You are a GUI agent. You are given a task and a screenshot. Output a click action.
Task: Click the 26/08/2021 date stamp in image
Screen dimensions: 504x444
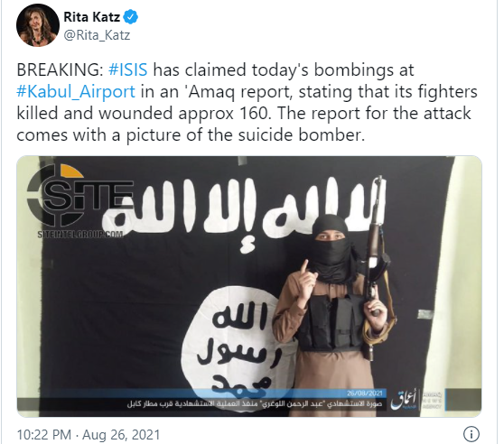tap(365, 393)
